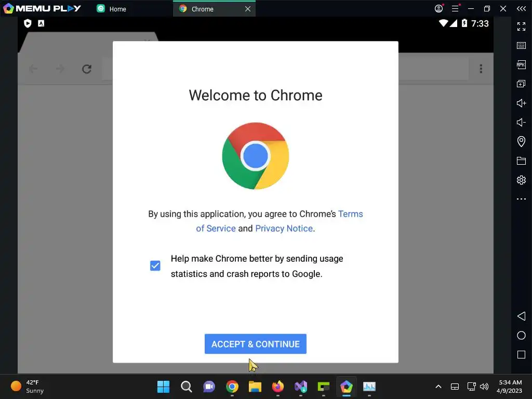Screen dimensions: 532x399
Task: Show hidden system tray icons chevron
Action: [438, 387]
